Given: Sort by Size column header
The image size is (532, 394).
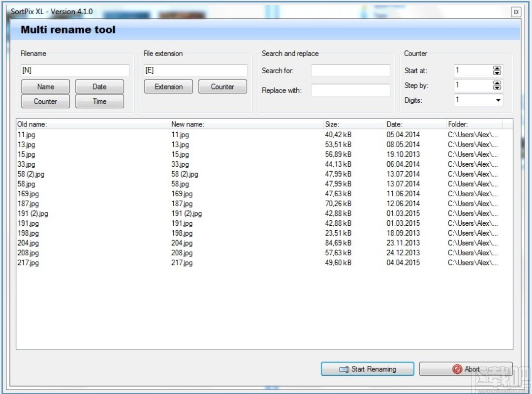Looking at the screenshot, I should (x=354, y=124).
